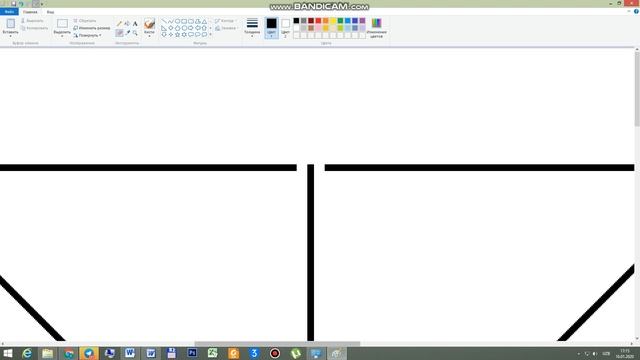640x360 pixels.
Task: Choose the Right arrow shape
Action: (191, 28)
